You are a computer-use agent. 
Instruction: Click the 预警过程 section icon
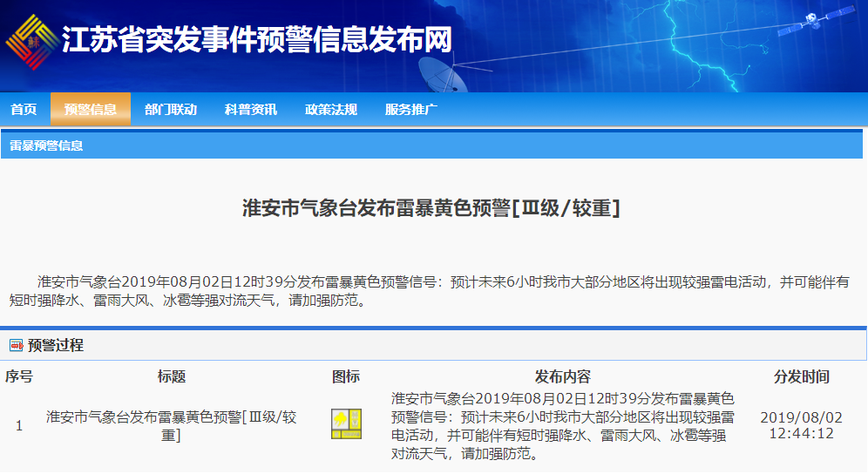17,346
